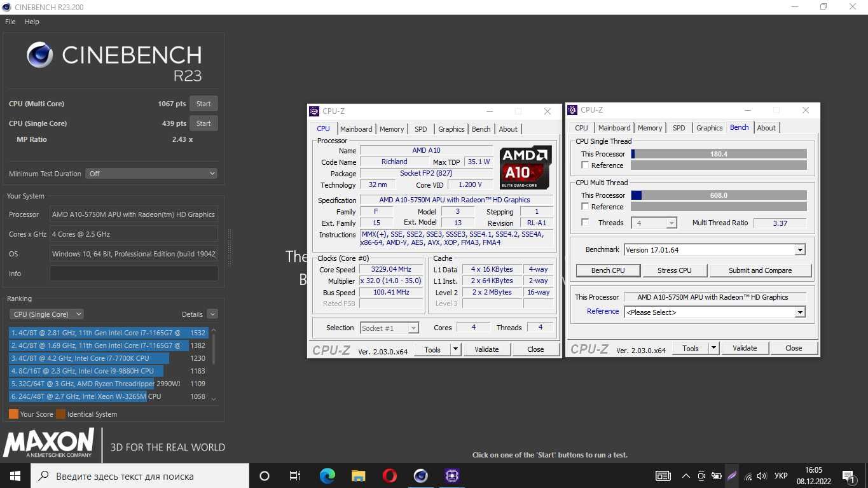Viewport: 868px width, 488px height.
Task: Open Cortana circle icon on taskbar
Action: pyautogui.click(x=265, y=476)
